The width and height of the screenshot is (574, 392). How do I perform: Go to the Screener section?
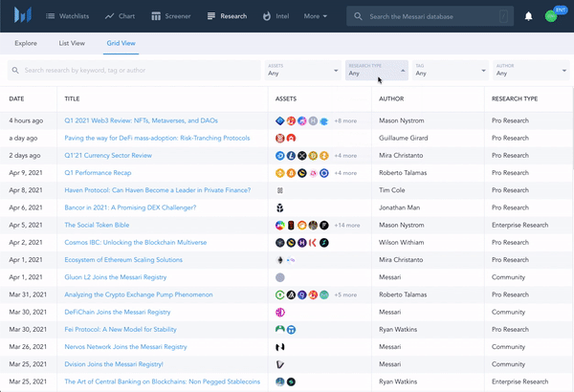point(171,16)
